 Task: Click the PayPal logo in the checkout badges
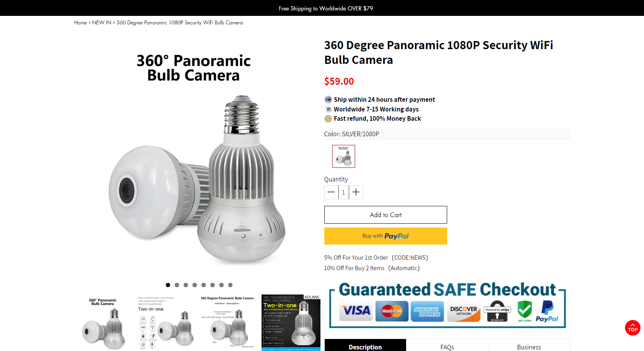547,311
